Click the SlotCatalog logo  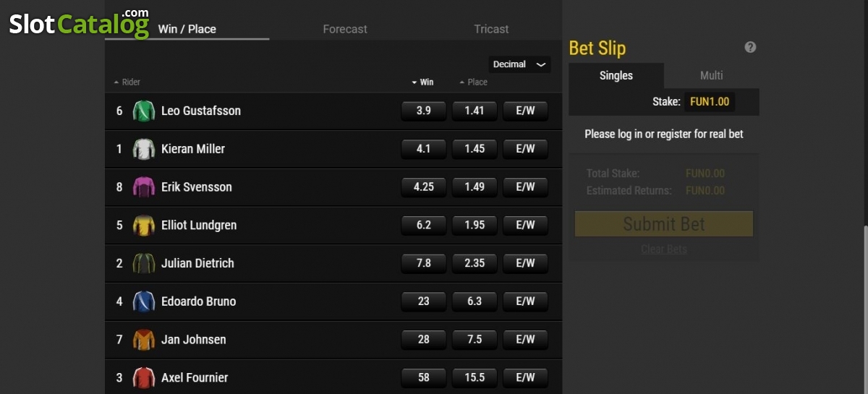click(79, 22)
